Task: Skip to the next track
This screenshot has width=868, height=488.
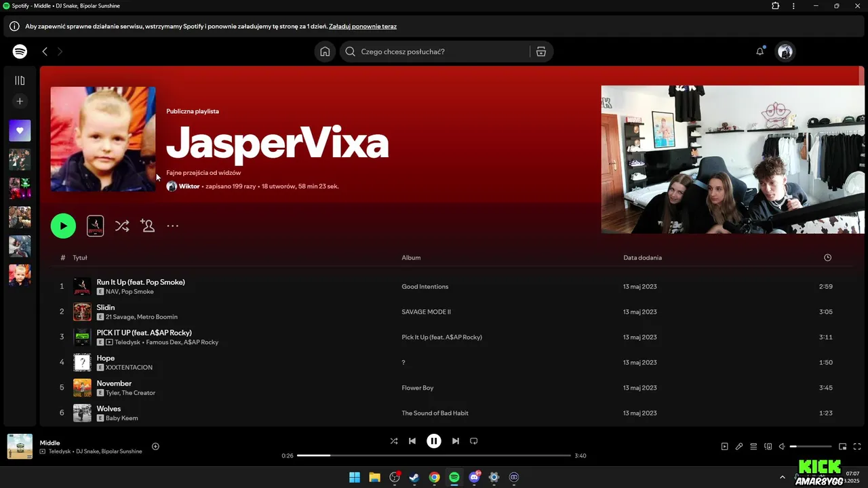Action: (456, 441)
